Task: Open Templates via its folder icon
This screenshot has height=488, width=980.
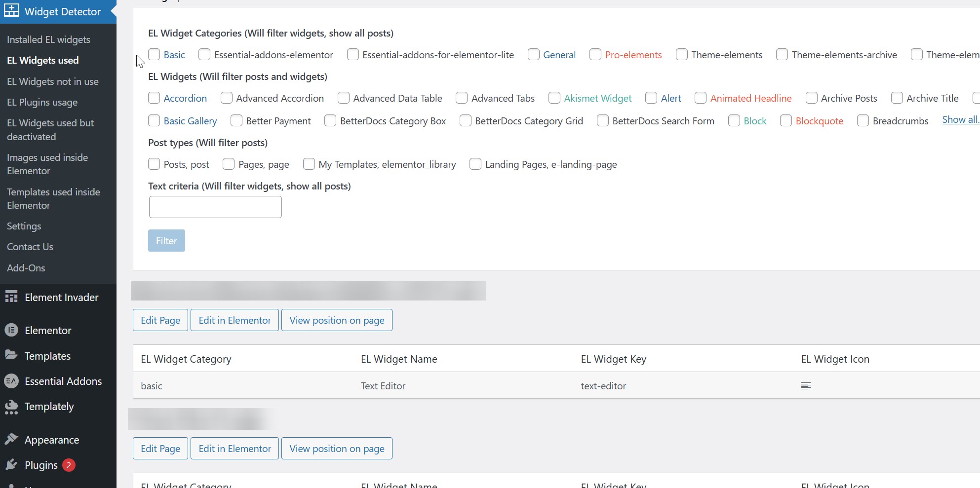Action: click(11, 355)
